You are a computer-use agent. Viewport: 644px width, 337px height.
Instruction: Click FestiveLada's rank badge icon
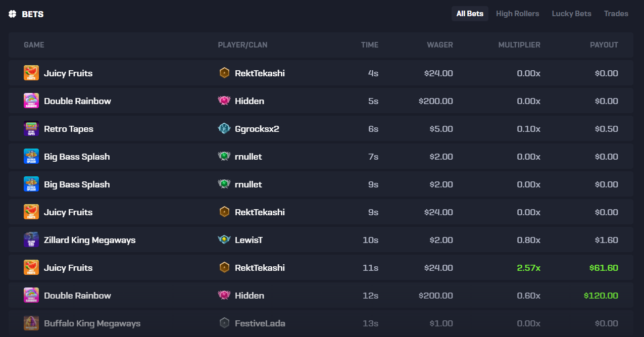click(224, 323)
